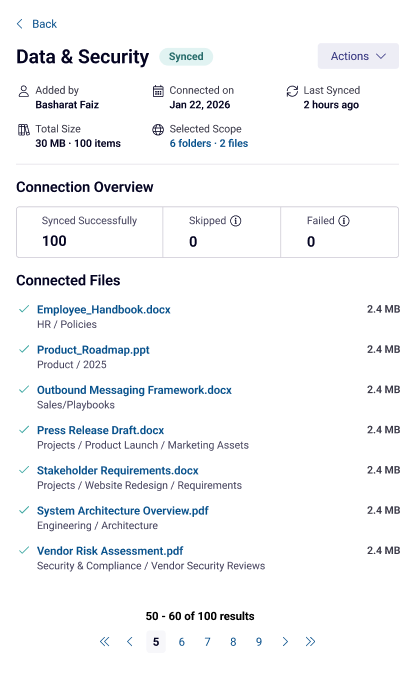Open Vendor Risk Assessment.pdf link
The image size is (416, 674).
coord(110,551)
